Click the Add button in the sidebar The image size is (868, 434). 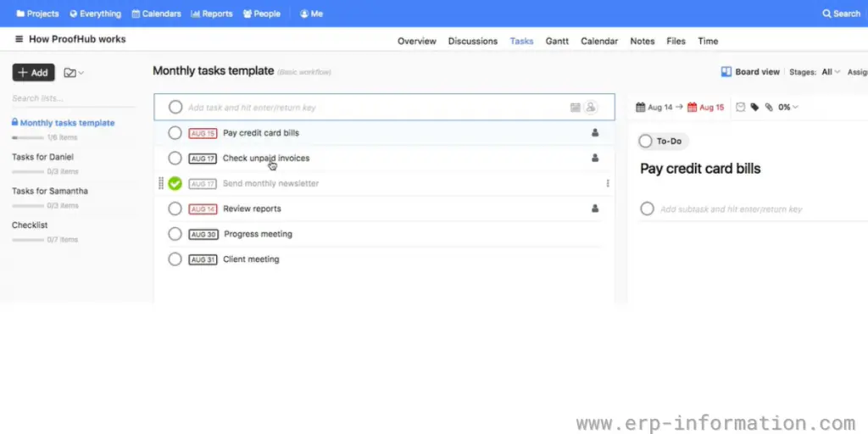[x=34, y=73]
